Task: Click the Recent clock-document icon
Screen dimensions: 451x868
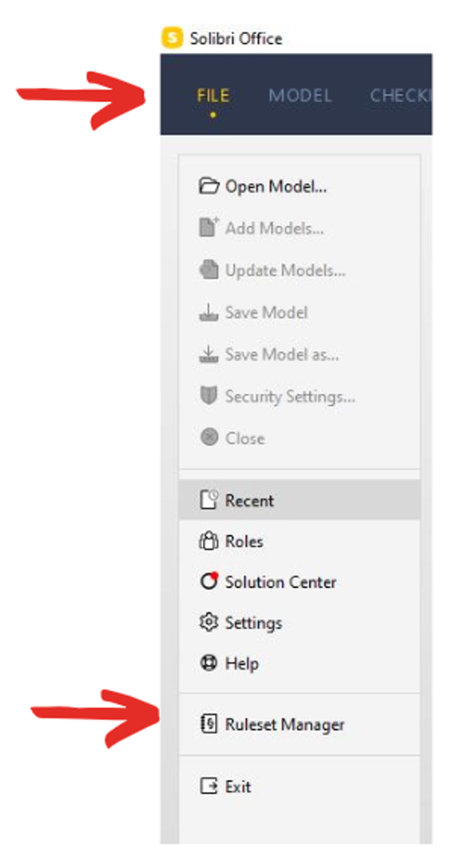Action: tap(209, 500)
